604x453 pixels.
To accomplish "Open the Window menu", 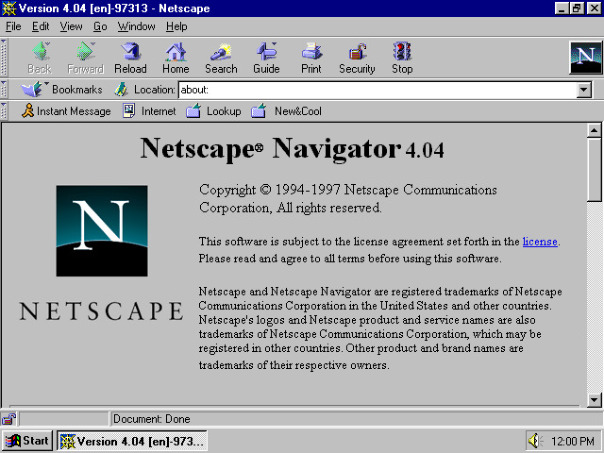I will pos(136,27).
